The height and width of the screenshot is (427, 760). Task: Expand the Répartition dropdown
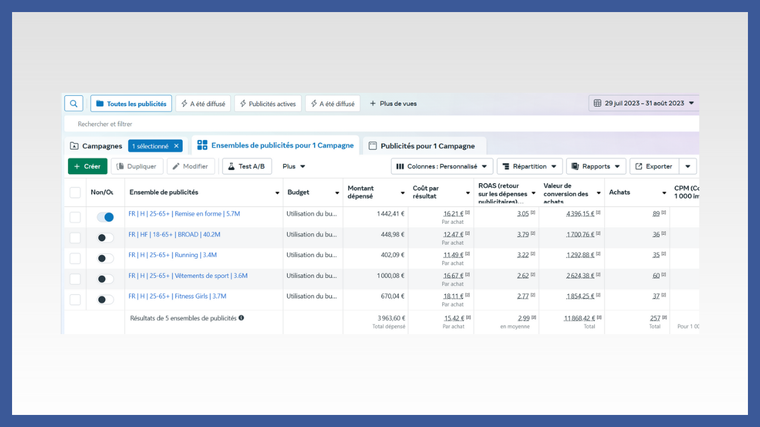(529, 166)
